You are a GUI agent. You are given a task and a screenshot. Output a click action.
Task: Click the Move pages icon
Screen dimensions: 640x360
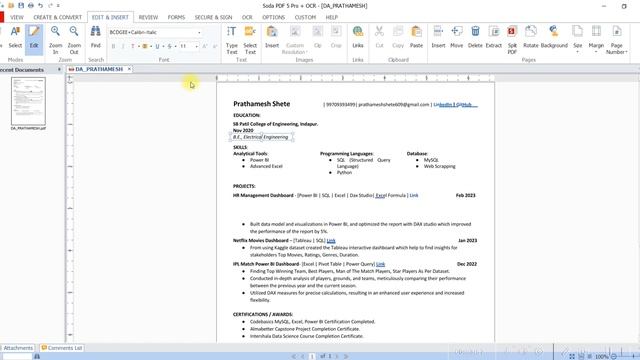[456, 37]
